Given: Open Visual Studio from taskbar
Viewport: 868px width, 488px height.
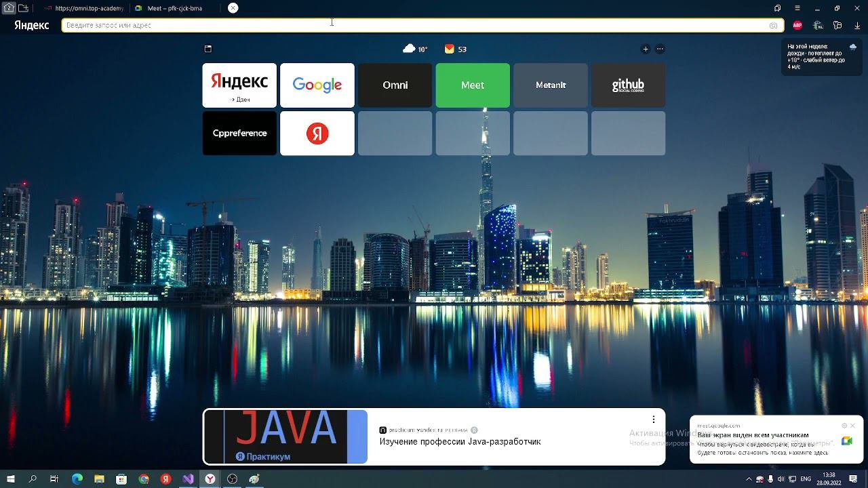Looking at the screenshot, I should [188, 479].
